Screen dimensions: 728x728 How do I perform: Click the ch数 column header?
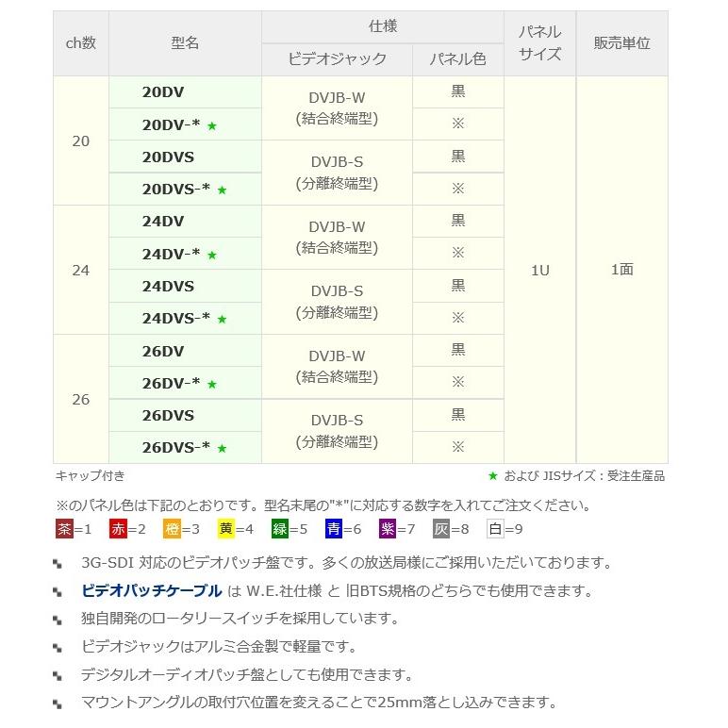pyautogui.click(x=81, y=43)
